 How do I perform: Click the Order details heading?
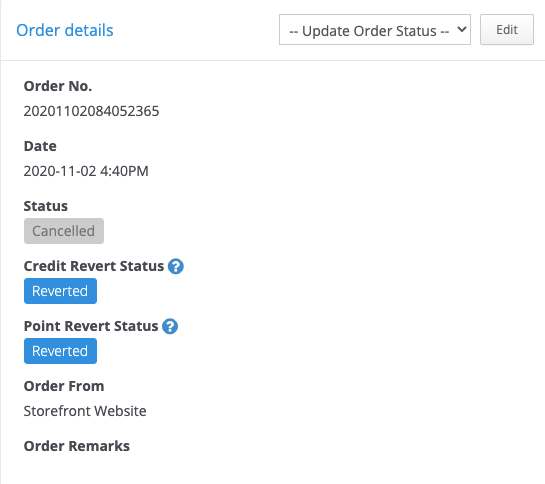click(x=65, y=30)
